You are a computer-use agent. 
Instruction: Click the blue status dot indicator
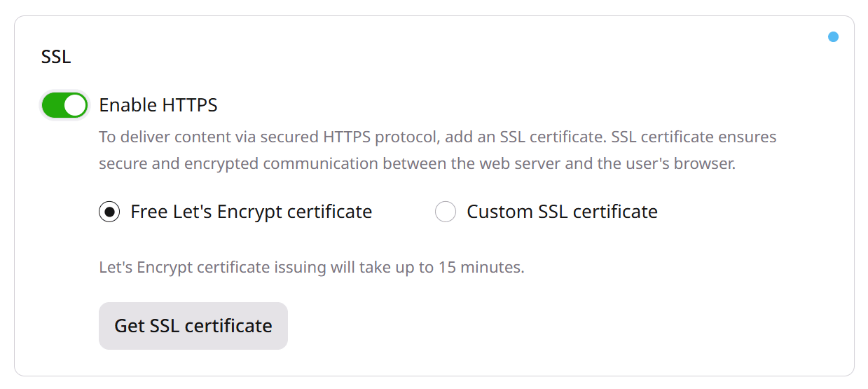(x=833, y=36)
